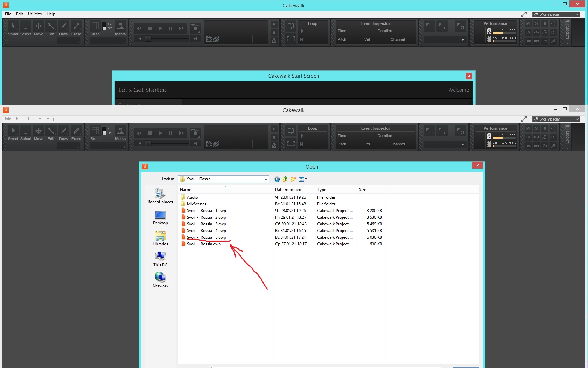Toggle Loop on/off in the Start Screen window
Screen dimensions: 588x368
[291, 26]
